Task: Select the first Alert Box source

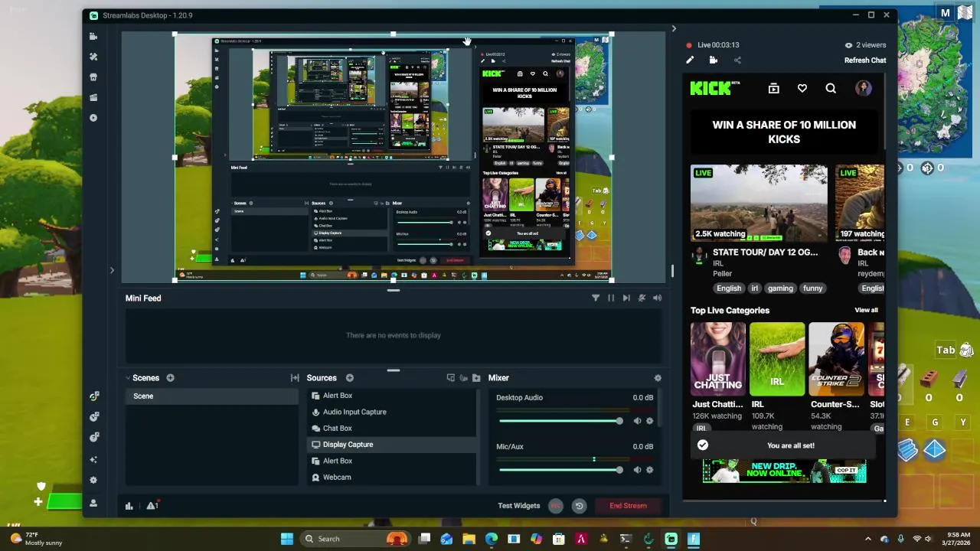Action: (x=392, y=396)
